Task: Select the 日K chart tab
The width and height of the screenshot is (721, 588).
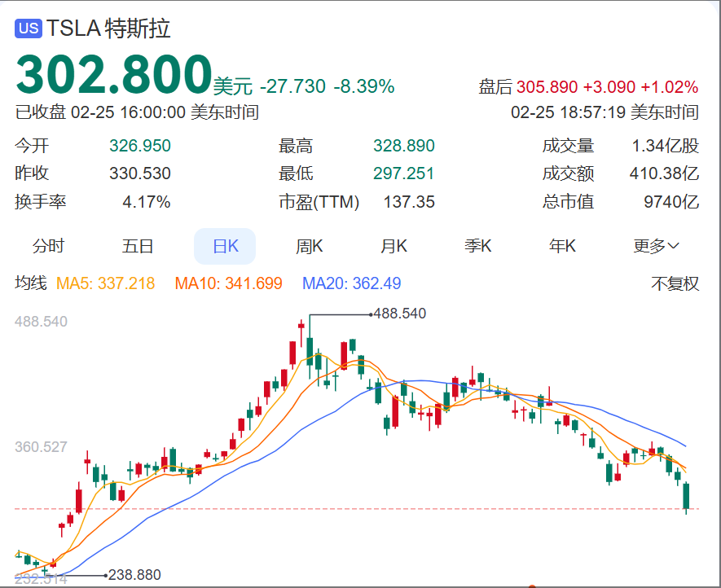Action: 225,247
